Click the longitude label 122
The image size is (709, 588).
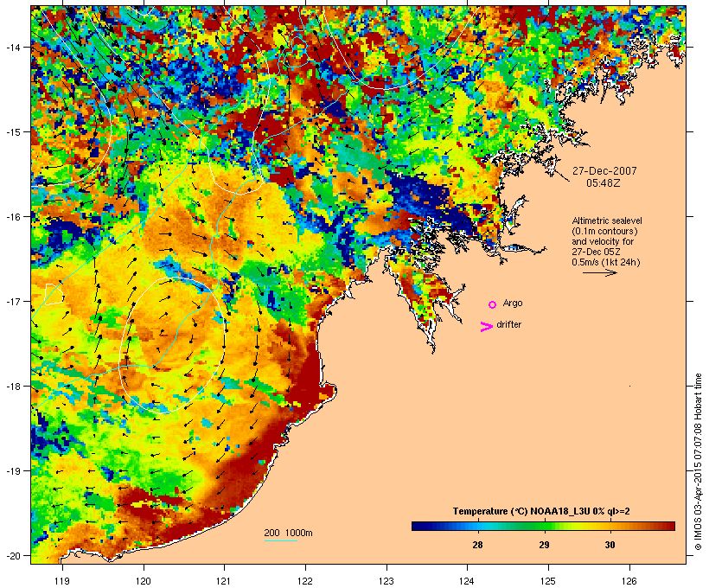point(305,581)
